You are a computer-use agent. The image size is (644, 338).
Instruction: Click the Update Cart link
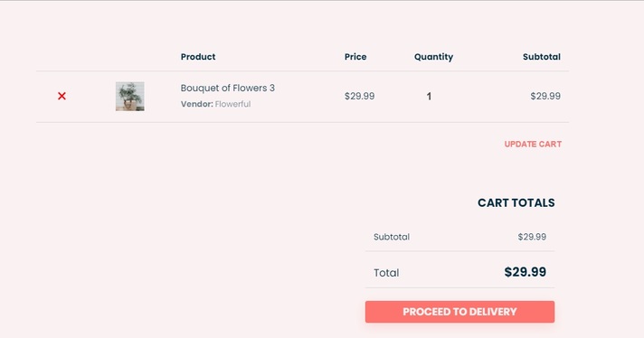533,145
